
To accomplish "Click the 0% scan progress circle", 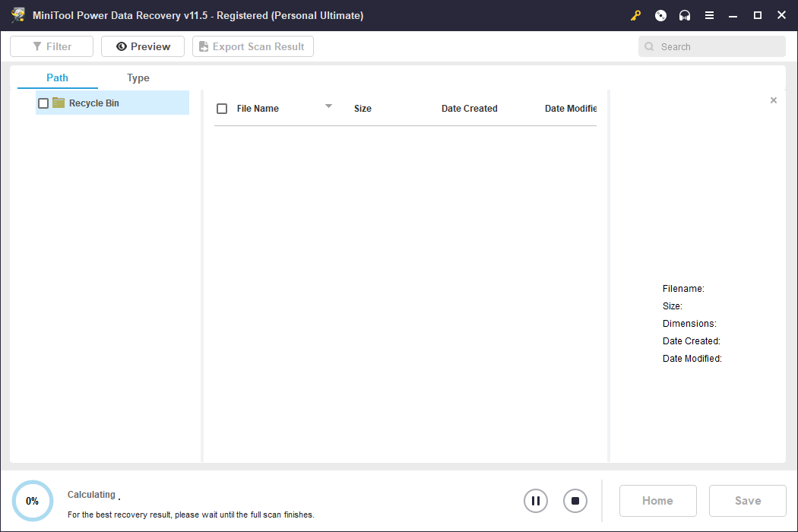I will [x=33, y=501].
